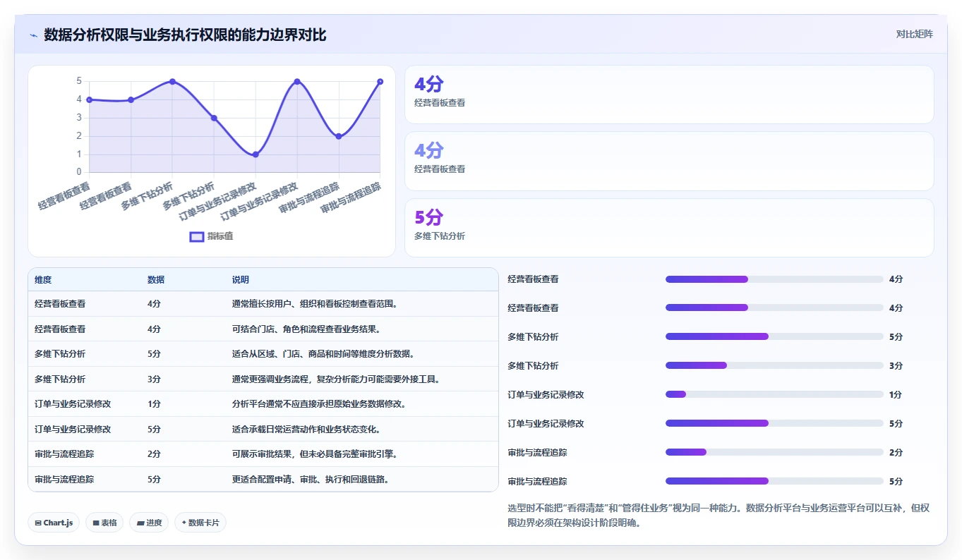Click the 数据卡片 tag
This screenshot has width=962, height=560.
[x=200, y=523]
